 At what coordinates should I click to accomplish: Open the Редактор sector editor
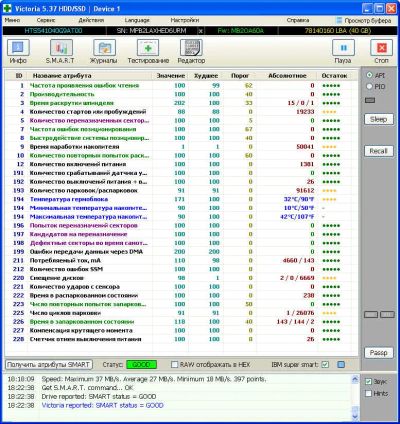pos(191,52)
